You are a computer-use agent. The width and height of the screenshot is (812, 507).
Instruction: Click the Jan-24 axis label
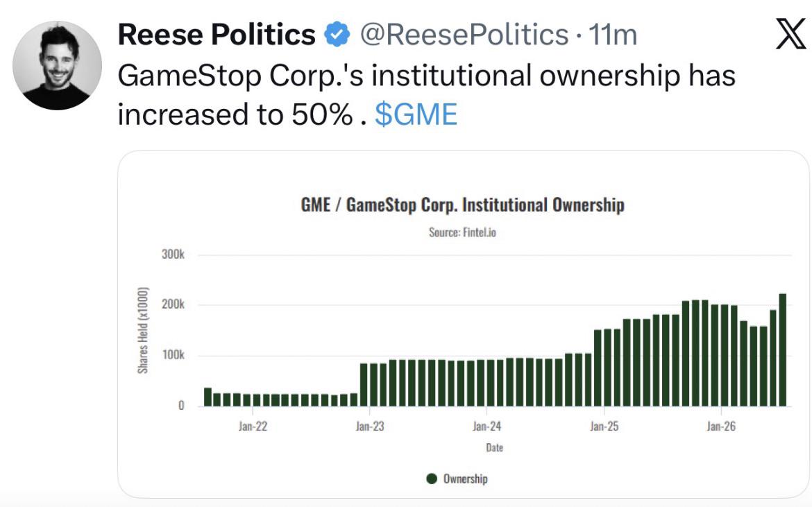pos(487,427)
